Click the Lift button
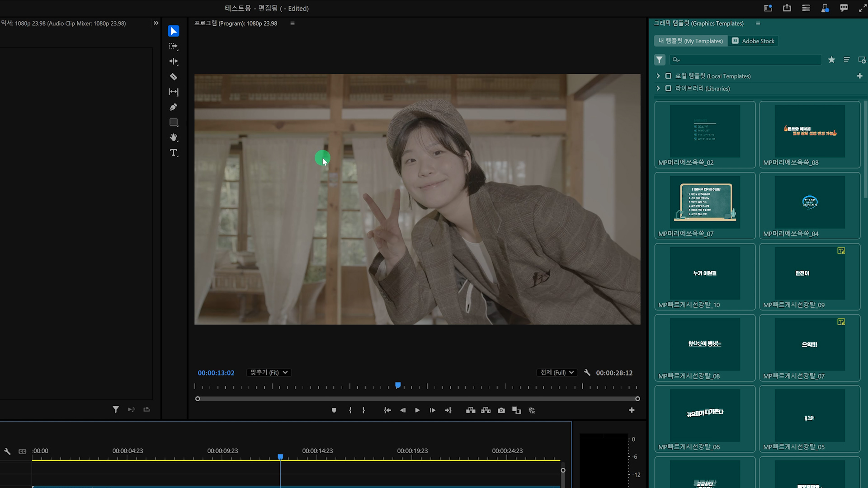Viewport: 868px width, 488px height. [471, 410]
